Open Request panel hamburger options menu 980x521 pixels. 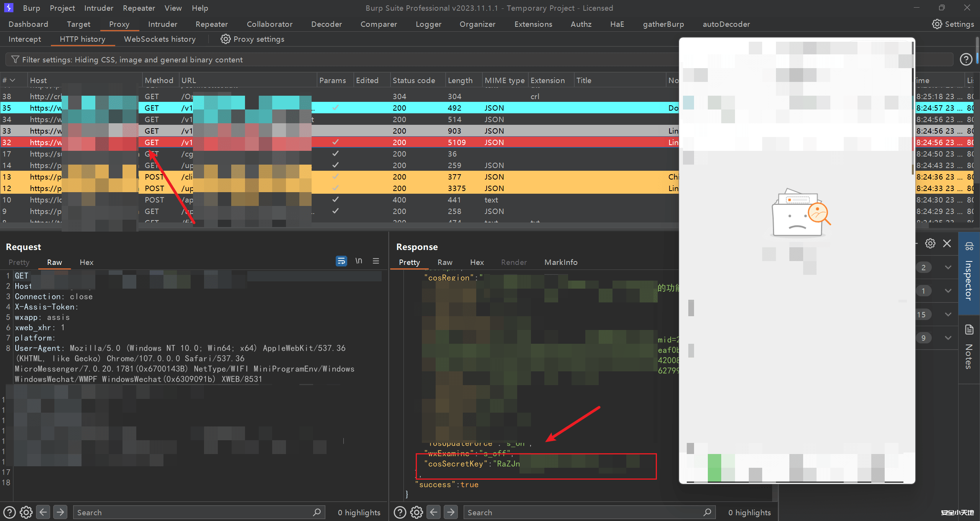(376, 261)
